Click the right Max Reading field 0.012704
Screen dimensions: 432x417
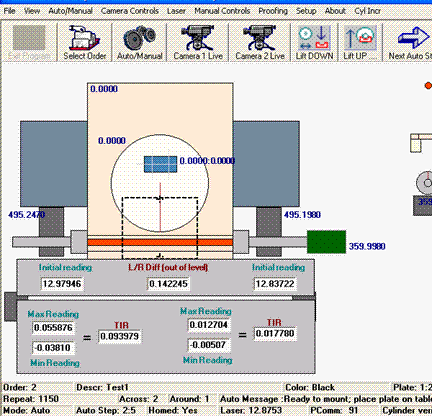[x=209, y=325]
